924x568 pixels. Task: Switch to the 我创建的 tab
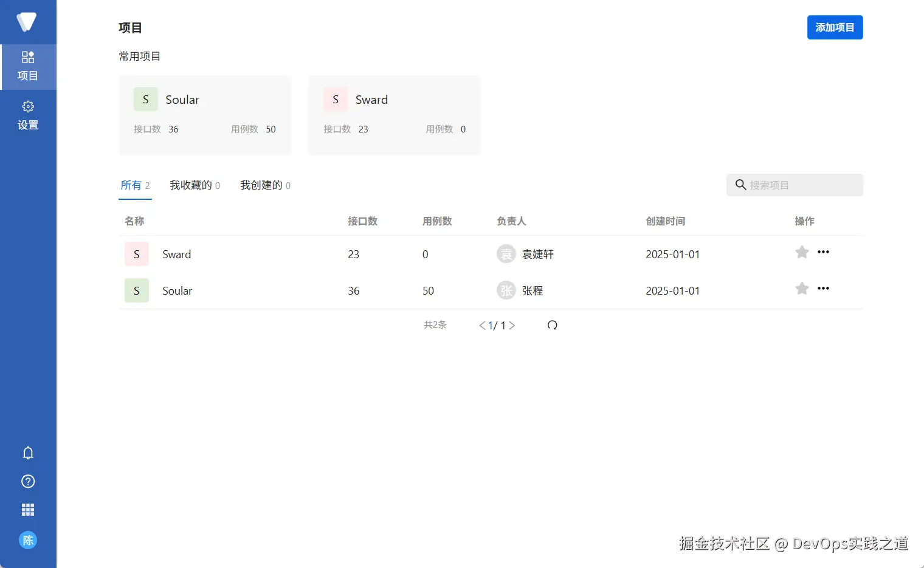click(x=265, y=185)
